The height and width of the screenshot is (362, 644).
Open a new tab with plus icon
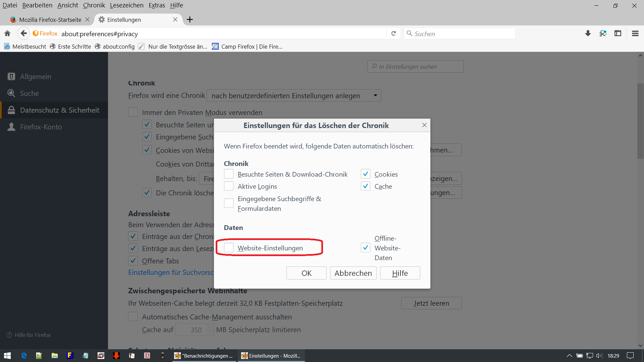pyautogui.click(x=190, y=19)
